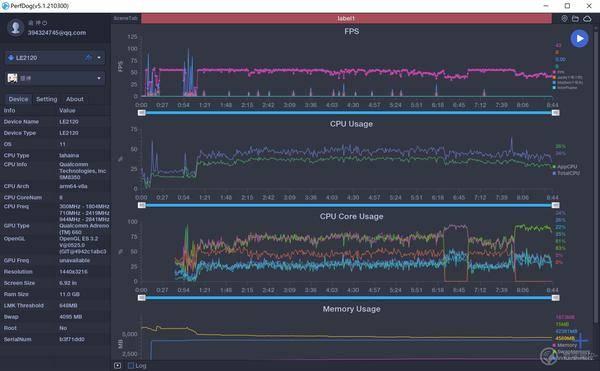Click the Value column header

pyautogui.click(x=67, y=111)
